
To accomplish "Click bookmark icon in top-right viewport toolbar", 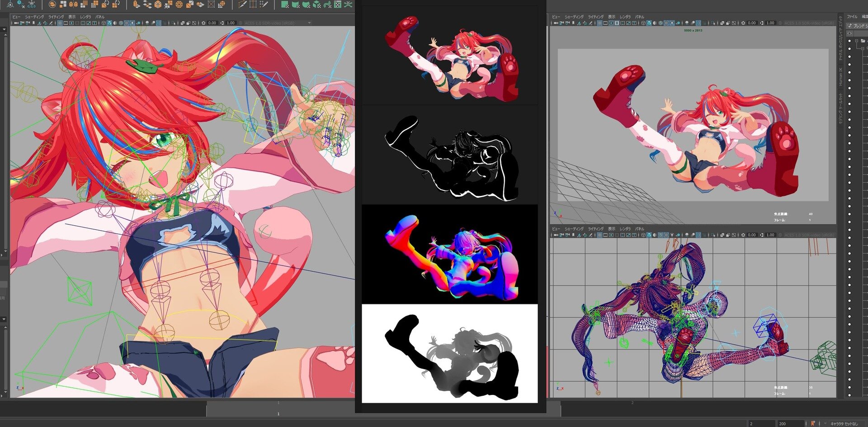I will 573,23.
